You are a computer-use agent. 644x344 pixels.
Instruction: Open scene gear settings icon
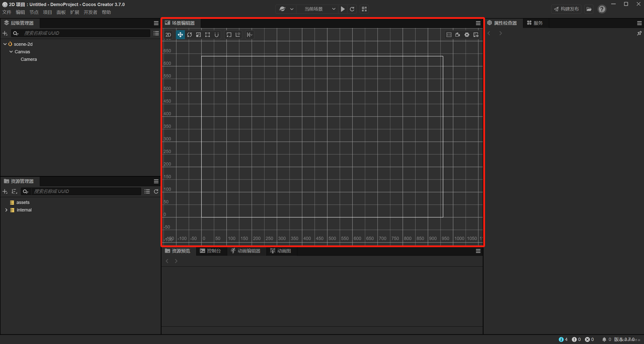pos(467,35)
